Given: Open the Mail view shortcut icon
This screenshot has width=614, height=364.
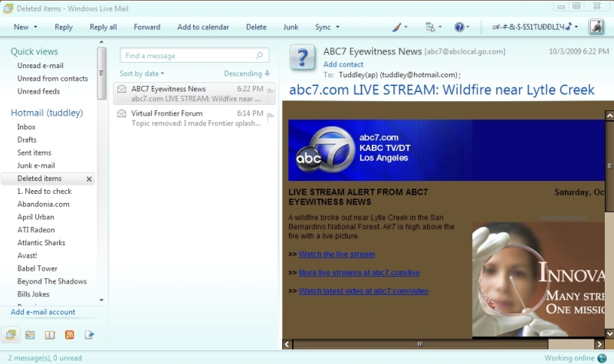Looking at the screenshot, I should (11, 334).
